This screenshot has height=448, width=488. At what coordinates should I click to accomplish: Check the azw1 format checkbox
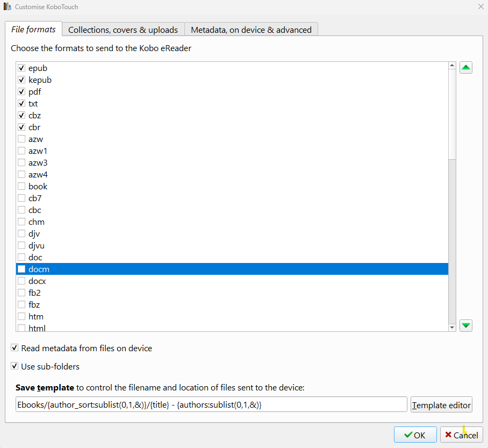pyautogui.click(x=21, y=151)
